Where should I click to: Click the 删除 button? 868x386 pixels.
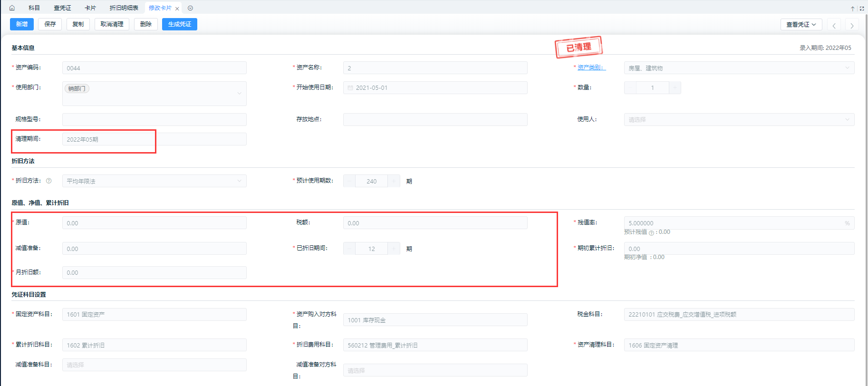tap(146, 24)
